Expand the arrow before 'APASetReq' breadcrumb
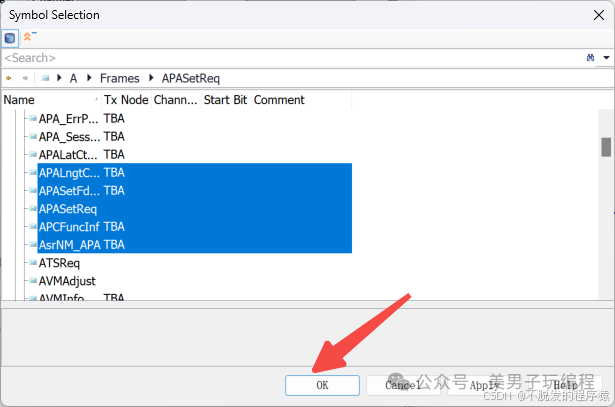Screen dimensions: 615x407 151,78
